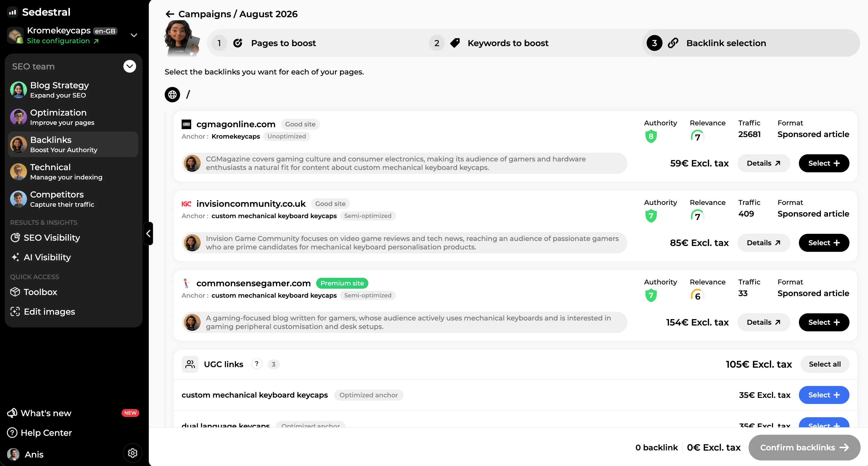
Task: Click the UGC links count badge 3
Action: pyautogui.click(x=274, y=364)
